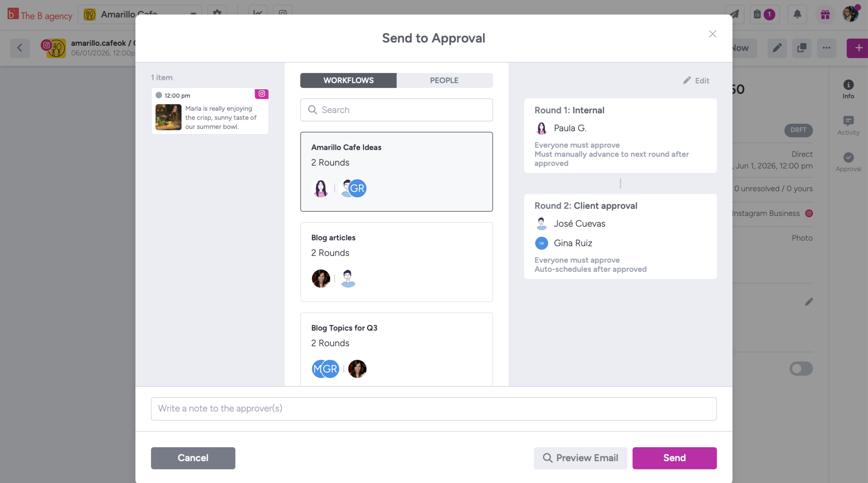The image size is (868, 483).
Task: Go back with the left chevron
Action: pos(20,48)
